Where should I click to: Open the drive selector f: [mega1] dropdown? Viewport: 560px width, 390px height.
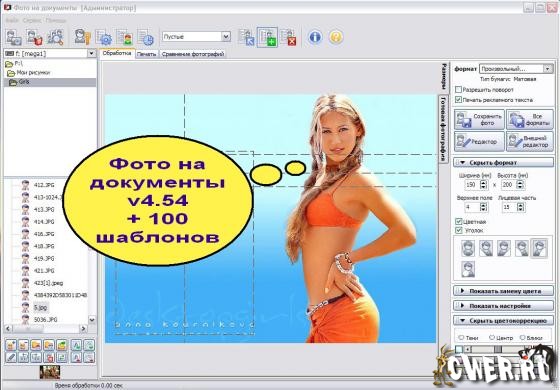pos(50,54)
